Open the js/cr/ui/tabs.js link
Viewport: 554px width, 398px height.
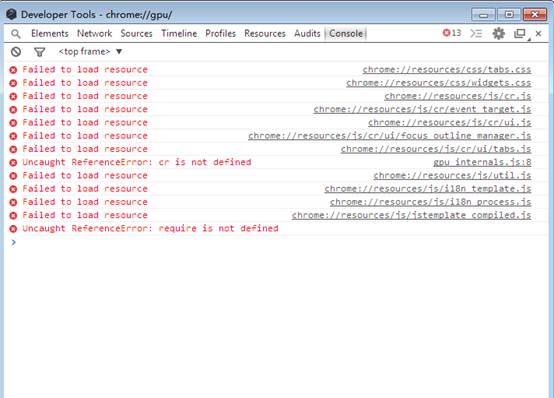click(x=436, y=149)
